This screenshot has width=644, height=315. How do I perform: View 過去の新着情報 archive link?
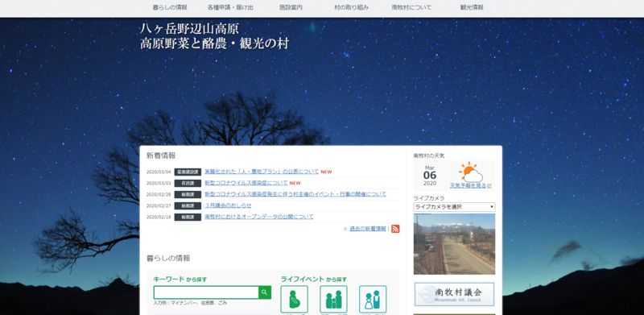click(368, 229)
